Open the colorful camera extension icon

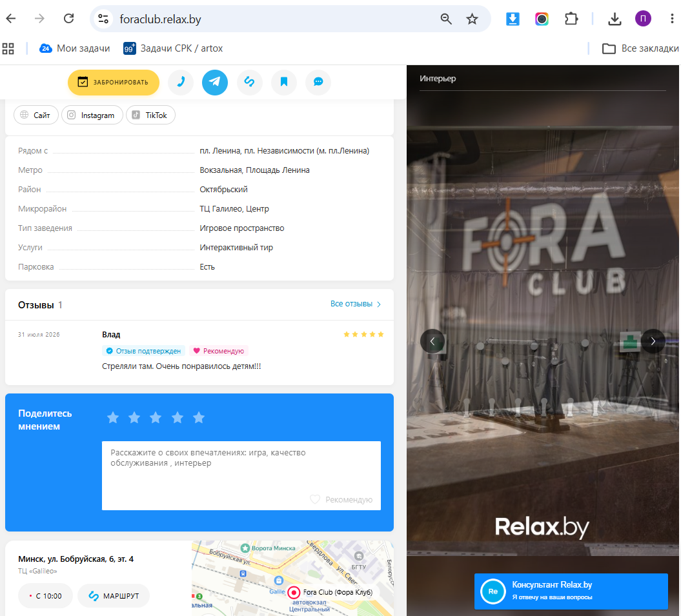click(x=542, y=19)
